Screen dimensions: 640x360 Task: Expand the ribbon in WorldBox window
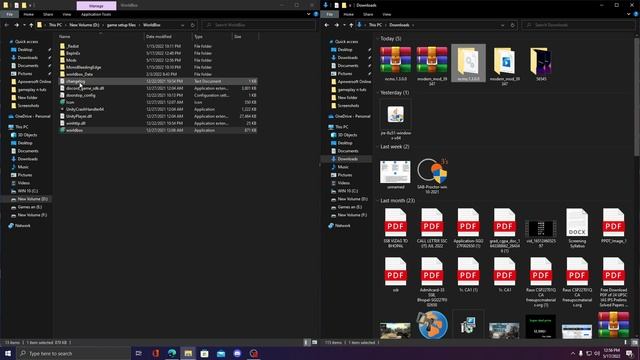(x=309, y=14)
